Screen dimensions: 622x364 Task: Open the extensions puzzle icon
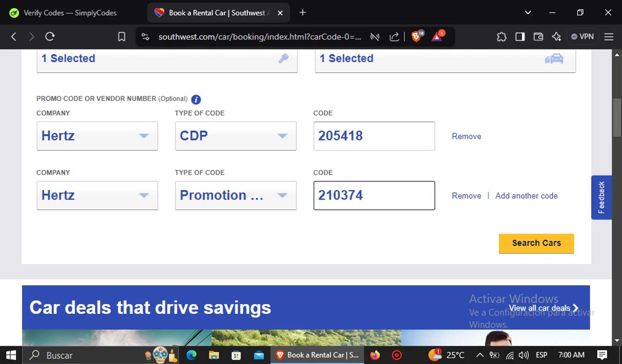click(x=501, y=36)
